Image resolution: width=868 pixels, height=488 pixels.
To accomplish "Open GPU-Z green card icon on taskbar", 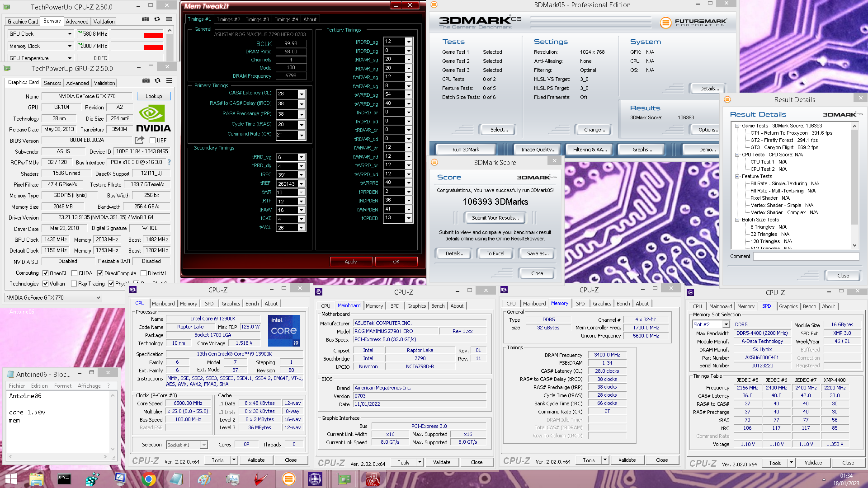I will coord(344,479).
